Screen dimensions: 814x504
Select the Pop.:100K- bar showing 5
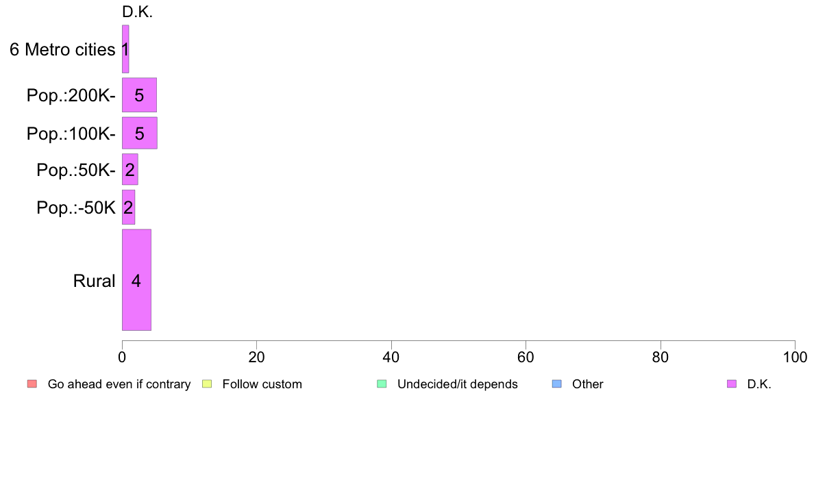[x=140, y=134]
